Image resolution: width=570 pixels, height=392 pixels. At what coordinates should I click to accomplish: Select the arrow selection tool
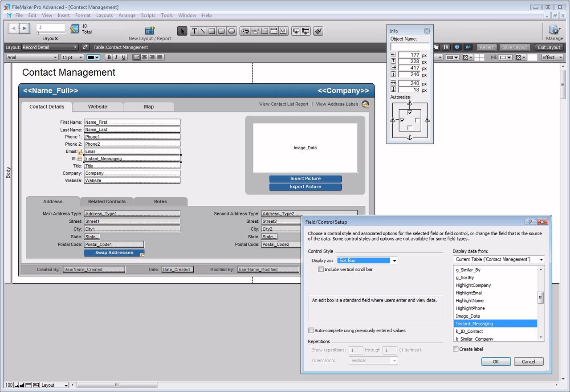coord(182,31)
